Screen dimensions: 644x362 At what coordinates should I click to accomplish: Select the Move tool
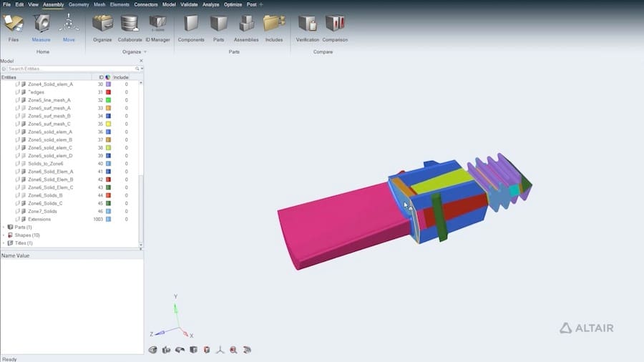(69, 28)
